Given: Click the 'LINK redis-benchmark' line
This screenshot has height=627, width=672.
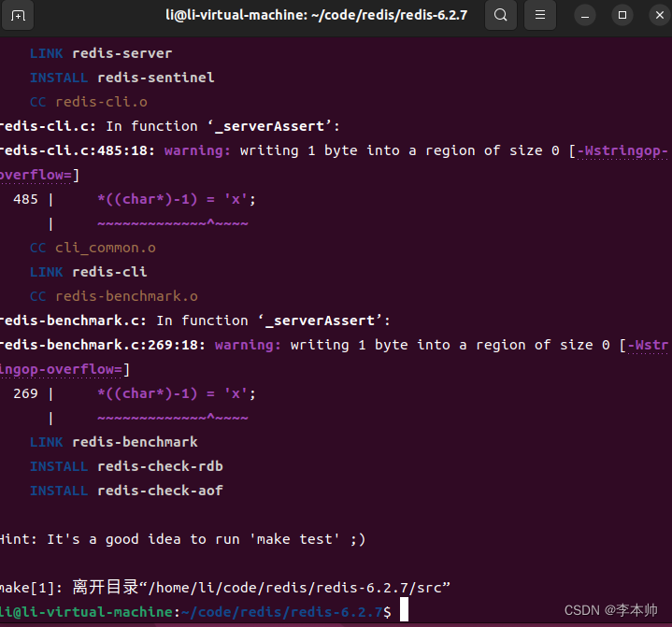Looking at the screenshot, I should pyautogui.click(x=114, y=442).
